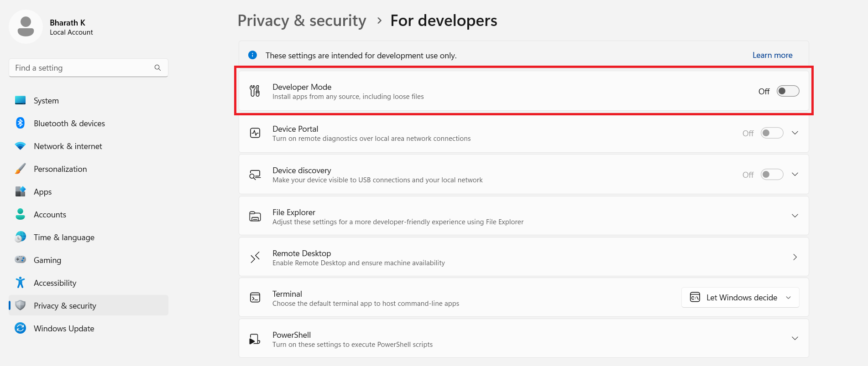Click the Device discovery icon

pyautogui.click(x=255, y=175)
